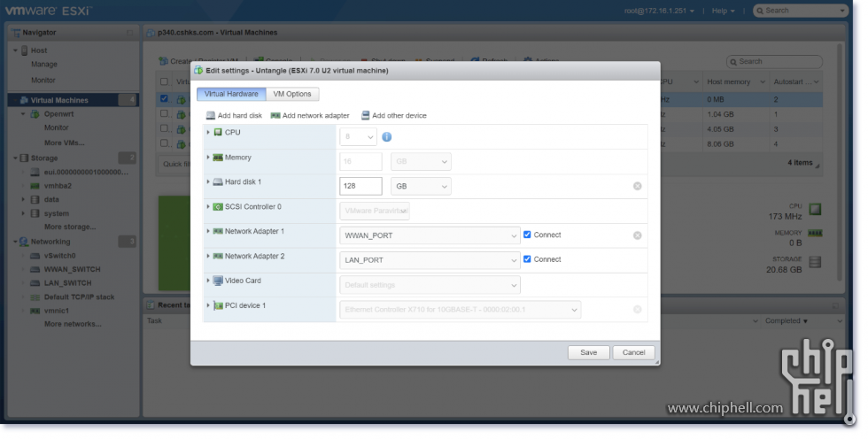Open the WWAN_PORT network dropdown

click(x=430, y=235)
